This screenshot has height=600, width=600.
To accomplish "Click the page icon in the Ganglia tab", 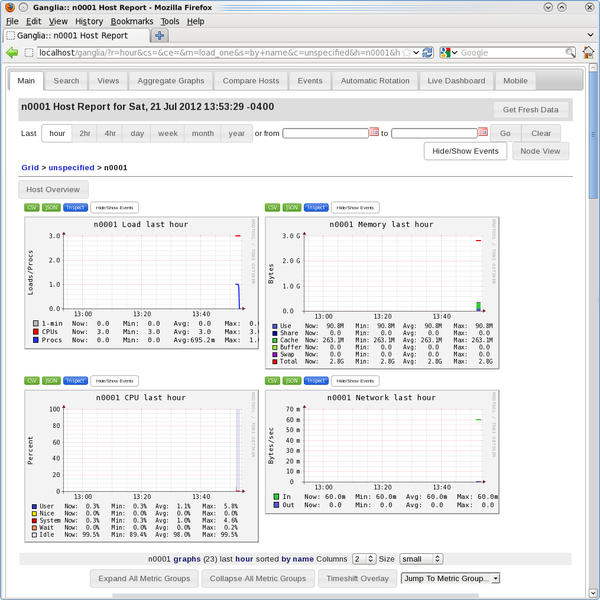I will [11, 36].
